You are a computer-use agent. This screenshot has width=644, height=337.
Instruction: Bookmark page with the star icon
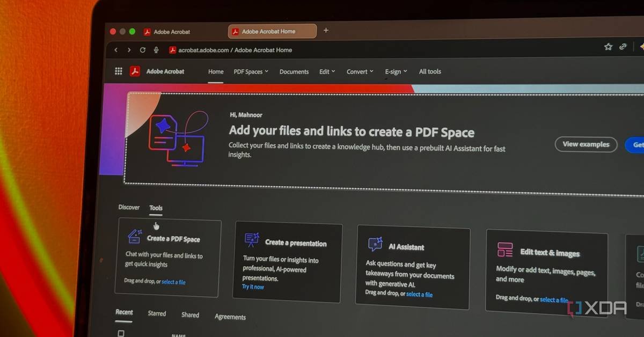(x=608, y=47)
